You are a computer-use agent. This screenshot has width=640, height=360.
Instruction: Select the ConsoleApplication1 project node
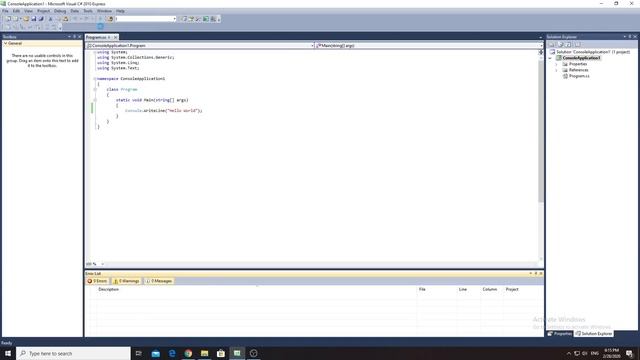point(578,58)
